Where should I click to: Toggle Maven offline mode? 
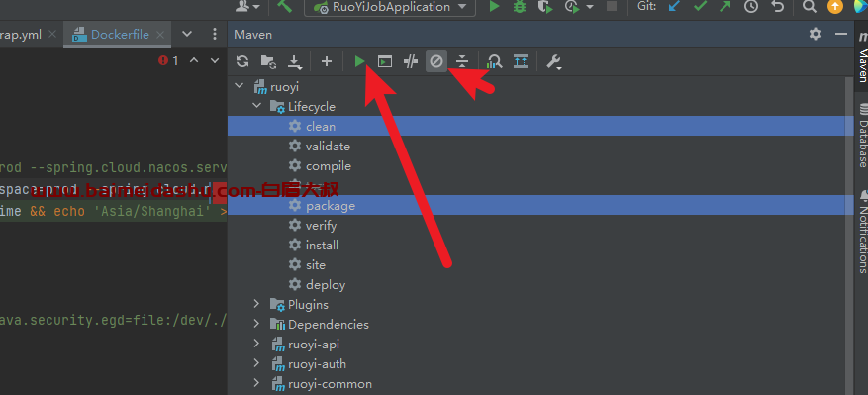[410, 61]
